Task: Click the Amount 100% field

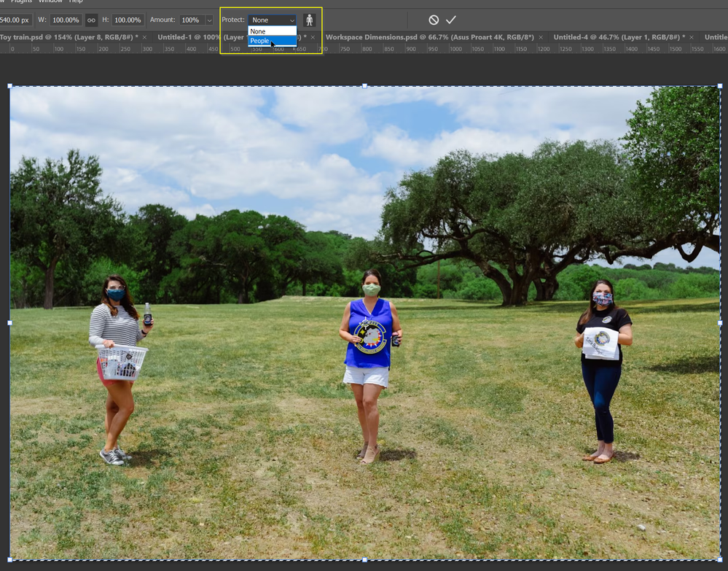Action: [192, 20]
